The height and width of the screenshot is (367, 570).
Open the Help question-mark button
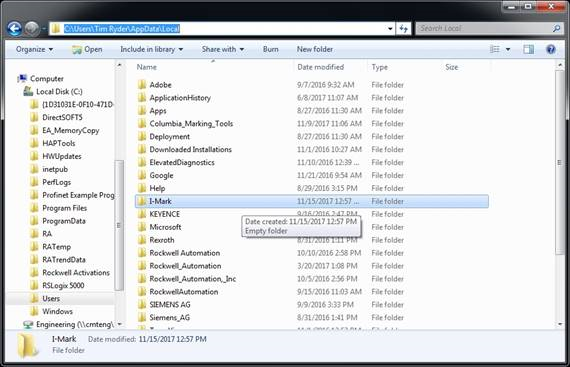pos(551,49)
